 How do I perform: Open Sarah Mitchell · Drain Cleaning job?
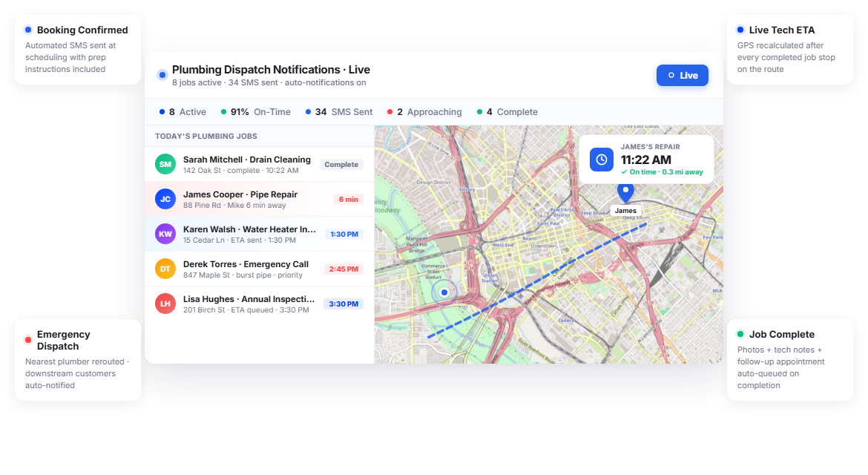coord(259,165)
